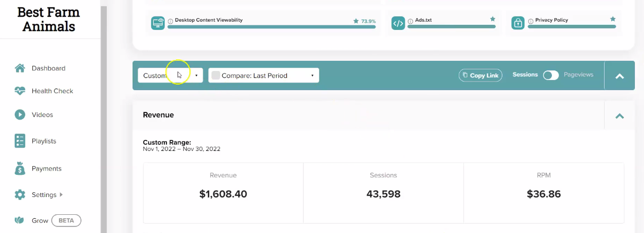Click the Privacy Policy lock icon
Image resolution: width=644 pixels, height=233 pixels.
518,23
